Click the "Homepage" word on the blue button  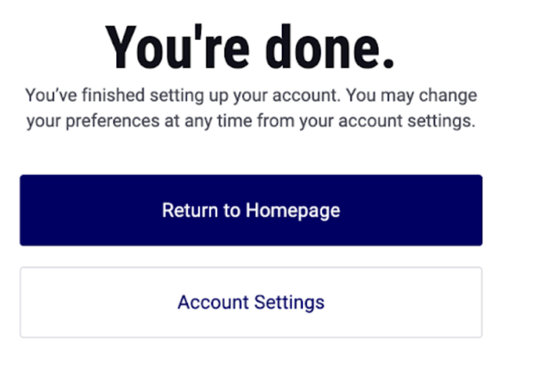[x=293, y=211]
